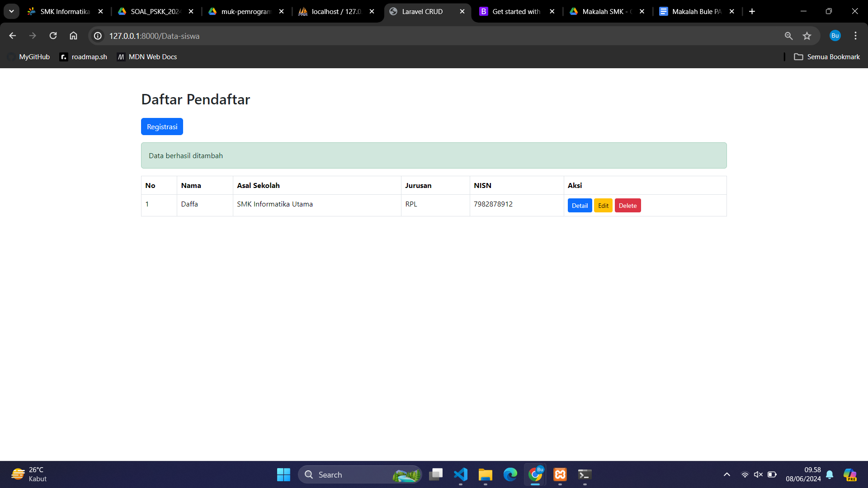Bookmark this page with the star icon

(807, 36)
